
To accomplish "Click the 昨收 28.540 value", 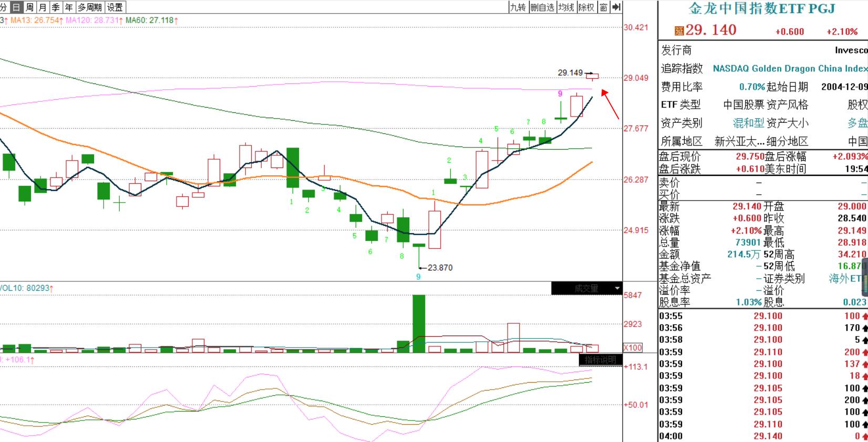I will (x=852, y=218).
